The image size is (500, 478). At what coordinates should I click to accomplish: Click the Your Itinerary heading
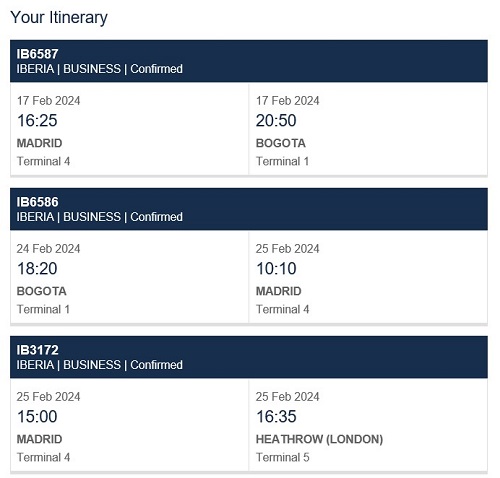[x=59, y=17]
